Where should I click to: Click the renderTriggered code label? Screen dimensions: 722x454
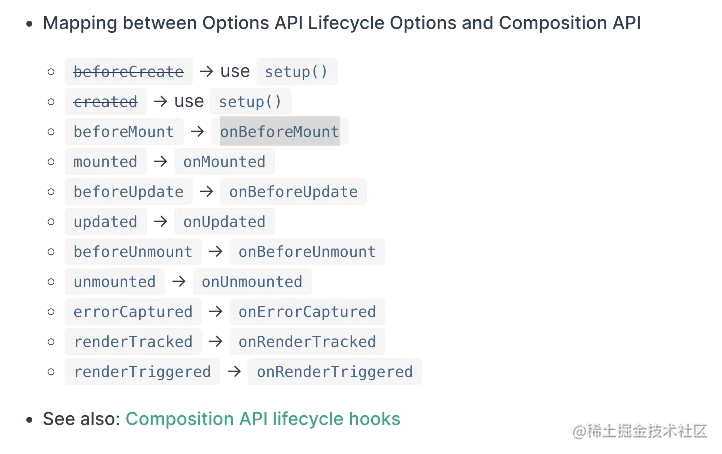click(x=142, y=372)
